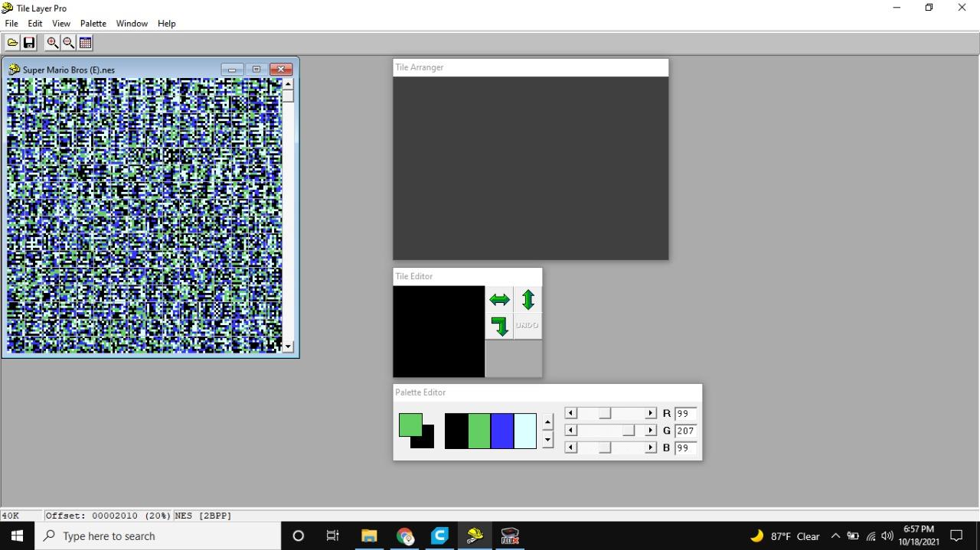Click the ROM window scrollbar down arrow
Viewport: 980px width, 550px height.
288,347
